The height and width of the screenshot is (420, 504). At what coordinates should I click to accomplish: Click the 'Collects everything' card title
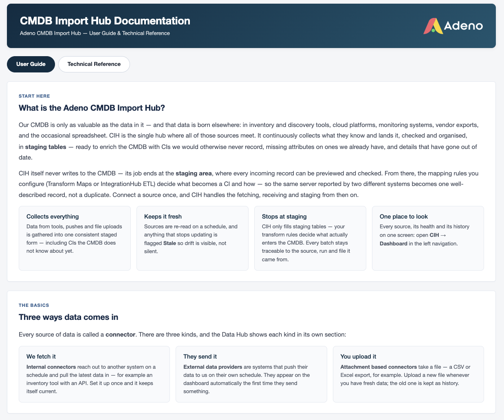pos(53,217)
